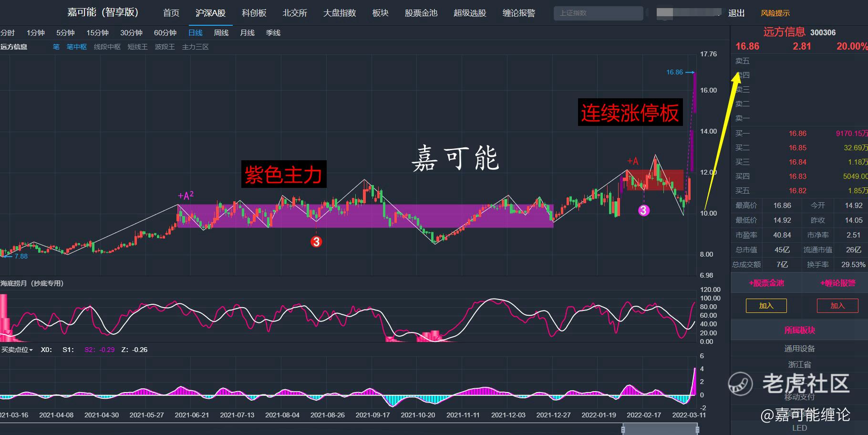Click the 海底捞月 (抄底专用) indicator label
This screenshot has width=868, height=435.
32,283
